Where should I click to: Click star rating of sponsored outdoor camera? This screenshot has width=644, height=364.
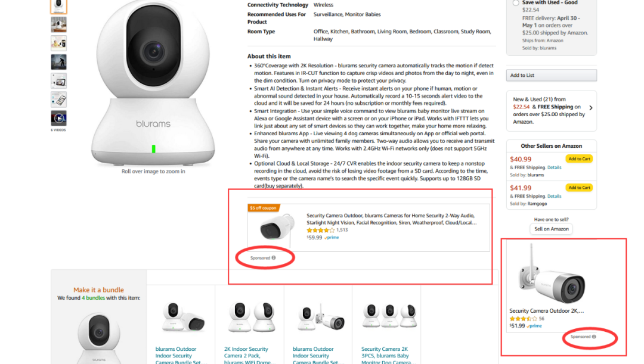coord(320,230)
